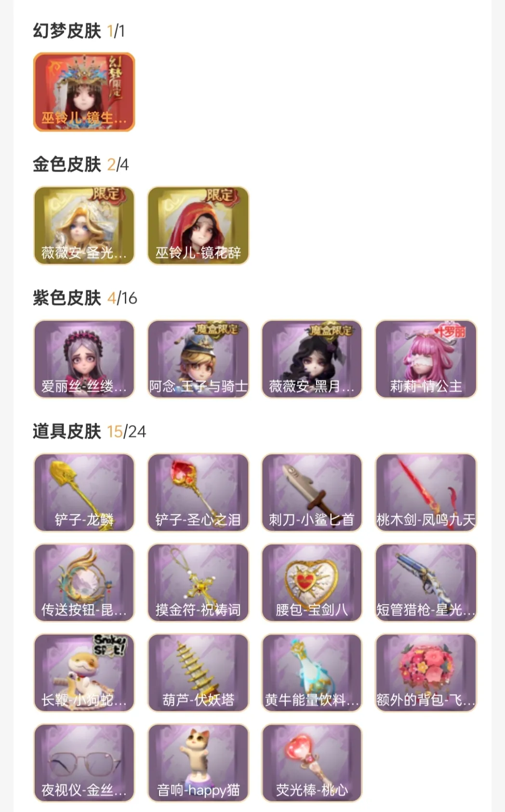Choose the 薇薇安-黑月 skin card
This screenshot has width=505, height=812.
click(312, 359)
